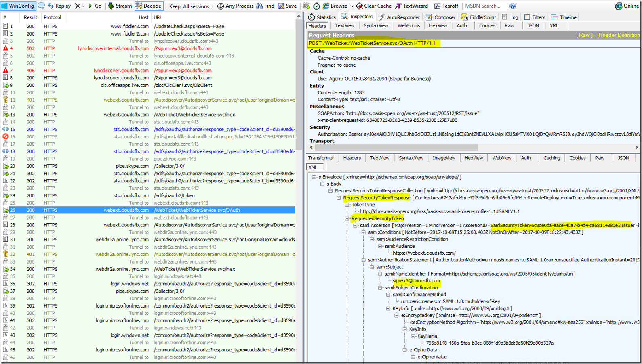The width and height of the screenshot is (642, 364).
Task: Open the Timeline tab
Action: coord(564,17)
